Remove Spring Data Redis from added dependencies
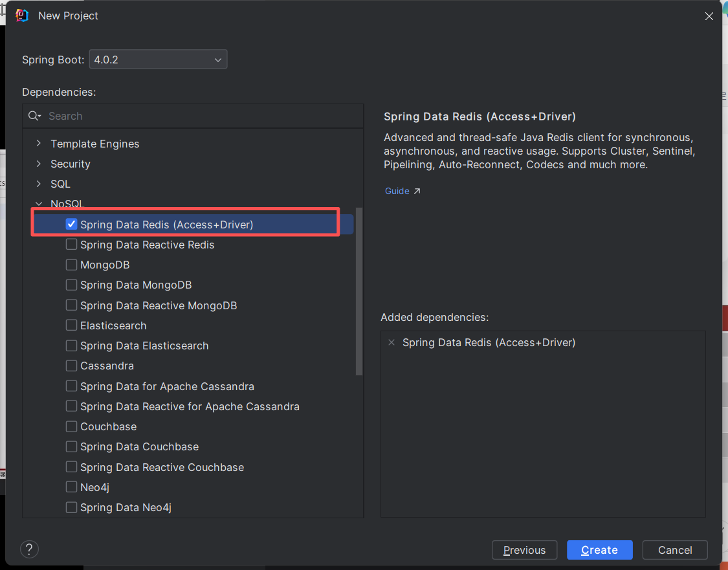 (x=392, y=342)
